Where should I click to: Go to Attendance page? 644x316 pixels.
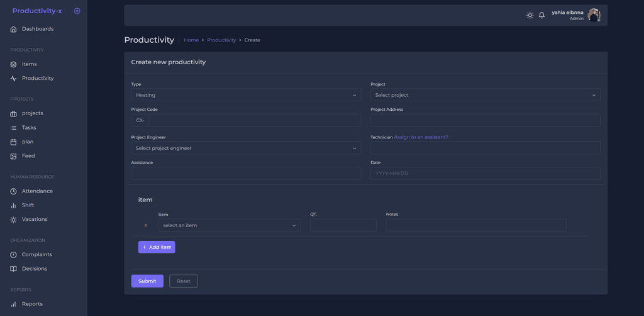click(37, 191)
